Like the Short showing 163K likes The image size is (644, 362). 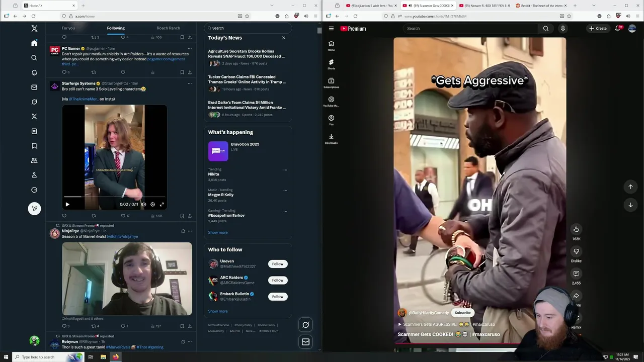point(576,229)
